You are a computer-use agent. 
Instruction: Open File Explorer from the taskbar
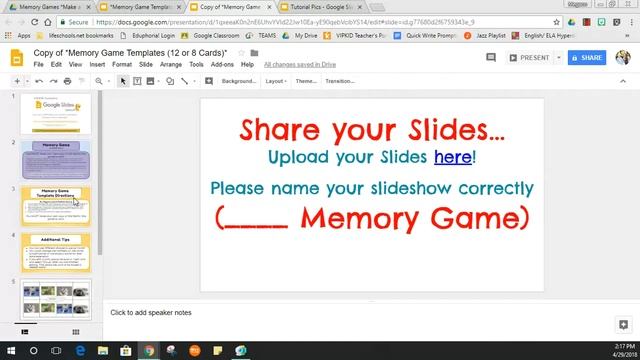coord(103,351)
